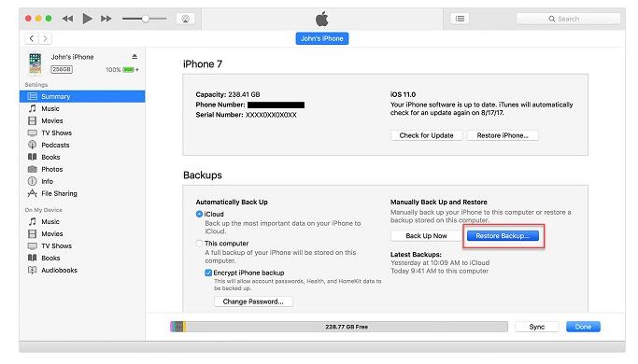Click the 100% battery indicator

(121, 70)
